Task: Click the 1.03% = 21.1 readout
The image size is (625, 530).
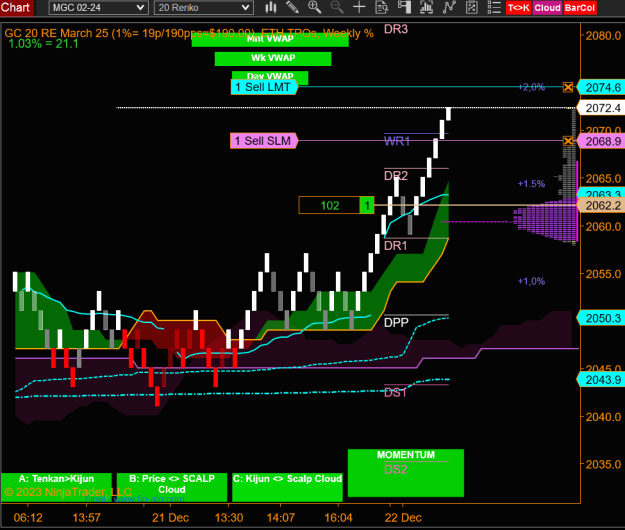Action: point(43,43)
